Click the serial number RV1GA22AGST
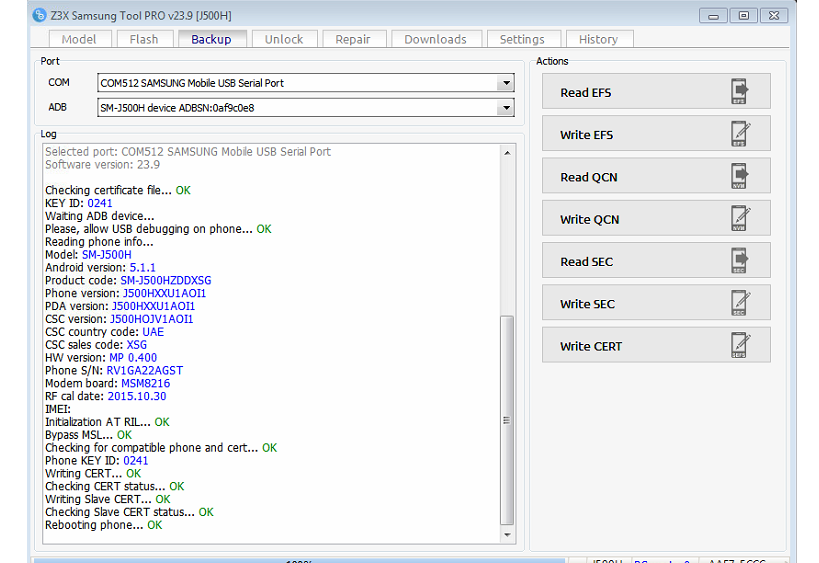The width and height of the screenshot is (819, 563). point(145,370)
